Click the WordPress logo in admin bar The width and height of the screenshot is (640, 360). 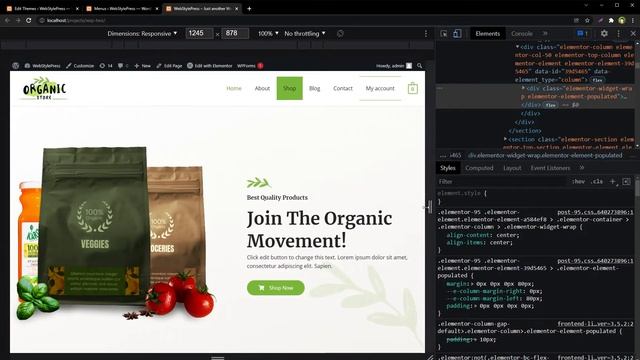[16, 65]
